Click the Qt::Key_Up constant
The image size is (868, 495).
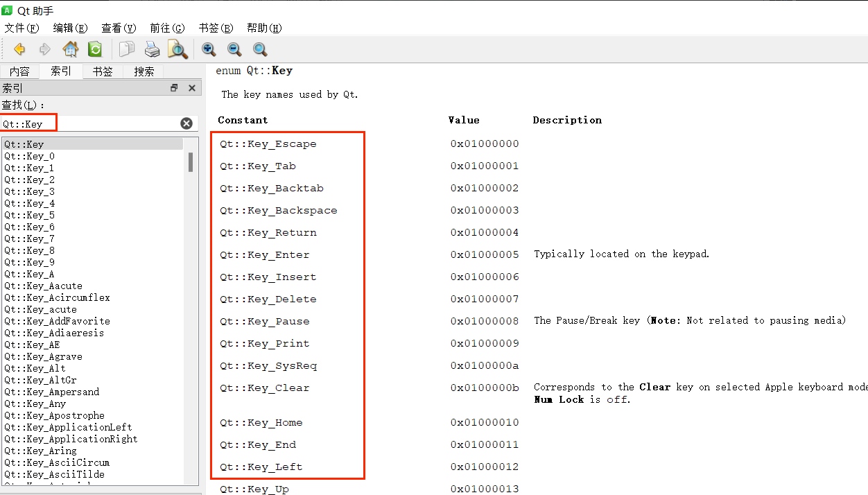tap(254, 489)
